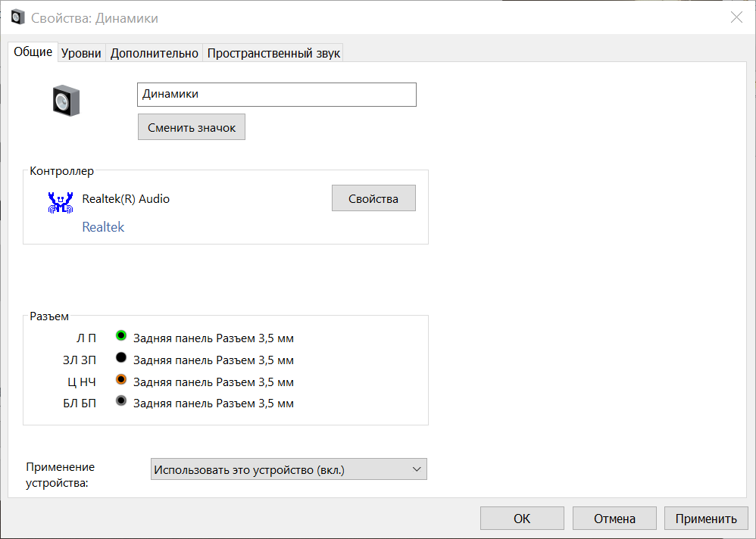Click the large speaker device icon

[x=66, y=101]
